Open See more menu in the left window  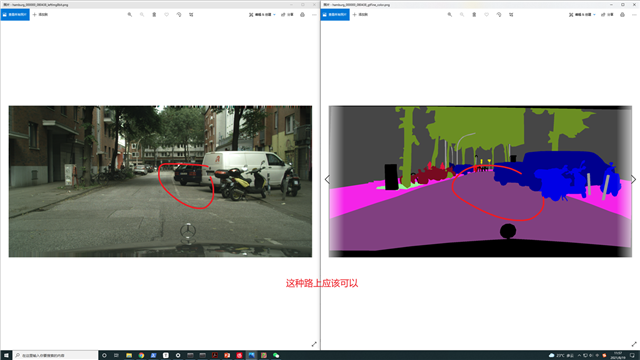click(x=314, y=15)
